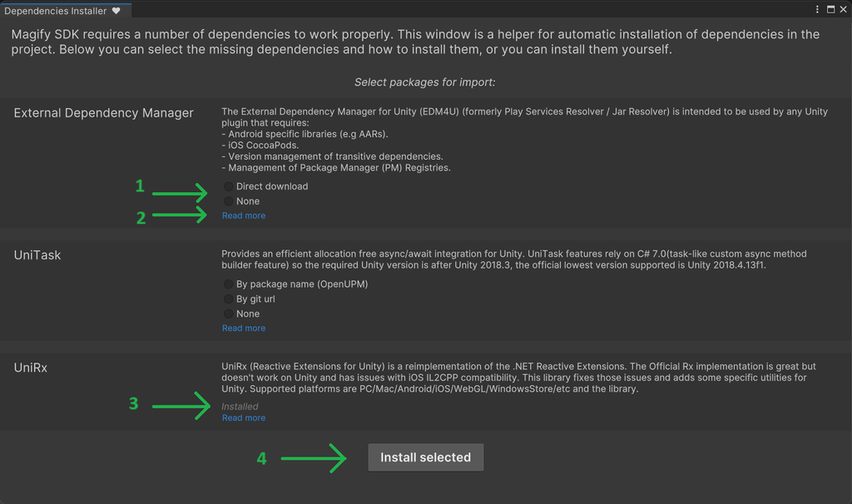Close the Dependencies Installer window
The height and width of the screenshot is (504, 852).
coord(843,9)
